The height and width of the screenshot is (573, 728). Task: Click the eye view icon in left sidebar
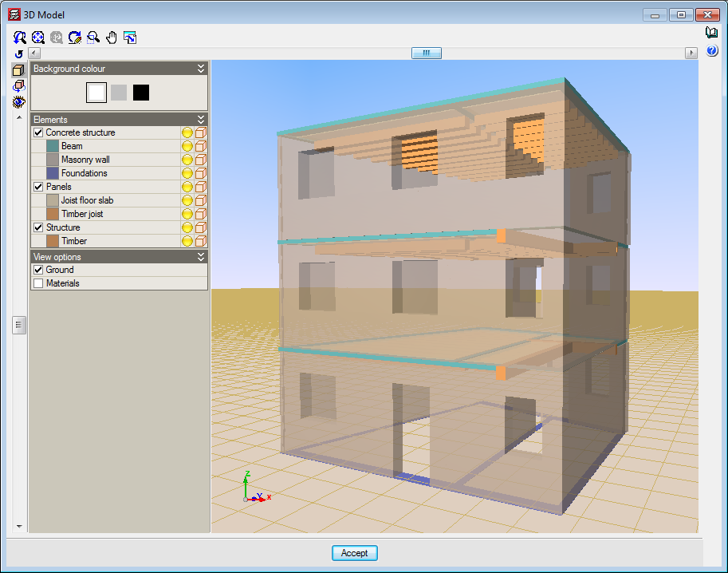pyautogui.click(x=19, y=101)
